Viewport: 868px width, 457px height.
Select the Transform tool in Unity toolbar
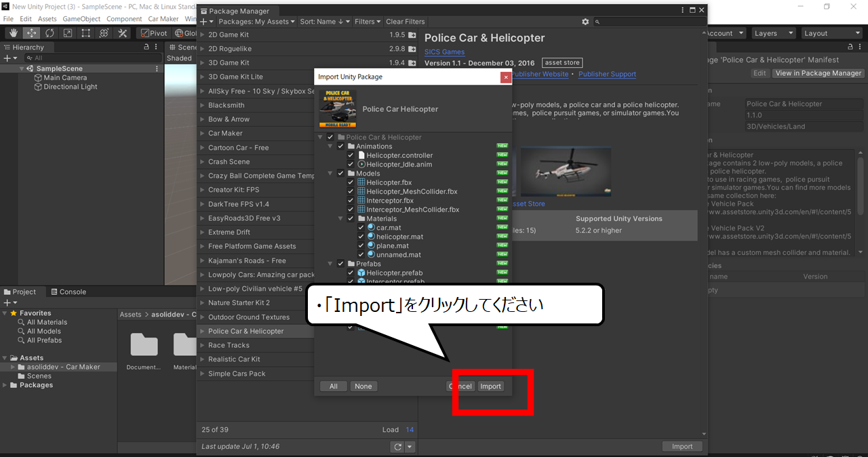point(104,33)
